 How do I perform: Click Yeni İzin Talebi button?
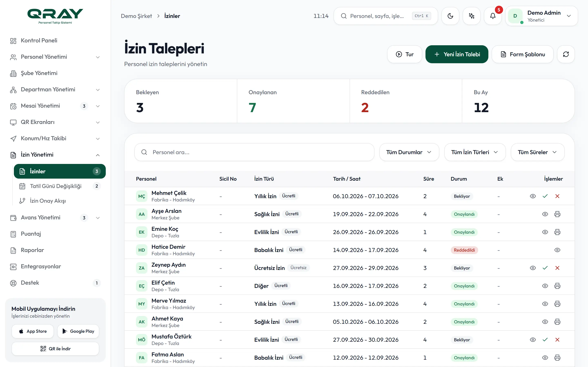(457, 54)
